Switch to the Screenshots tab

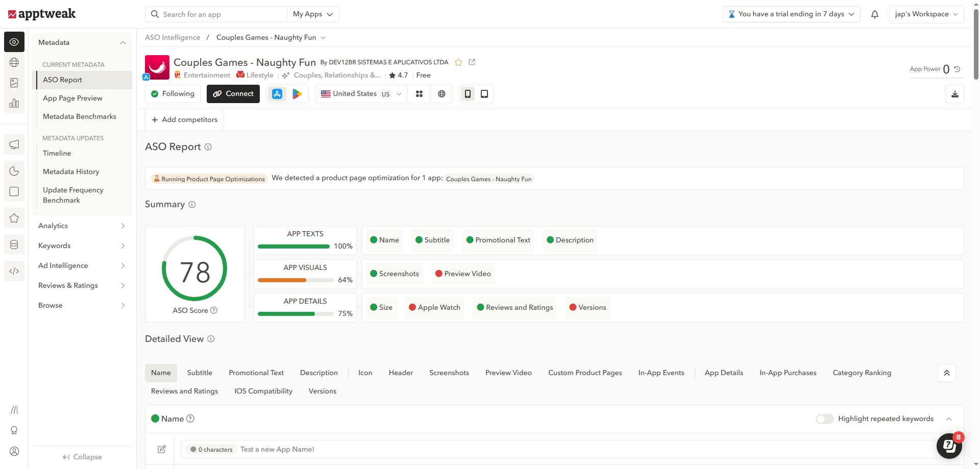449,373
